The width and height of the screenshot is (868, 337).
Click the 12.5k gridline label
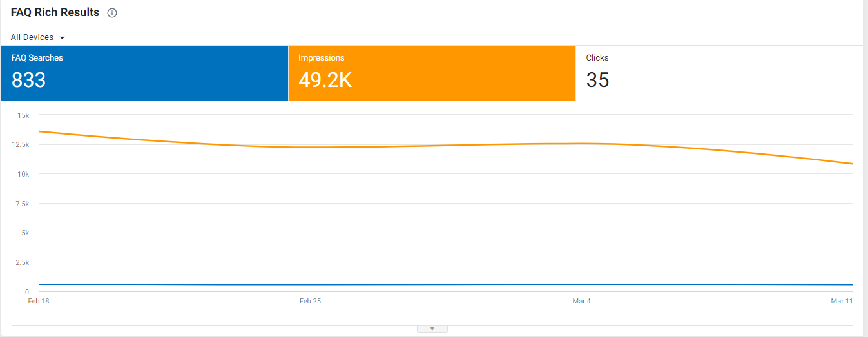click(21, 144)
